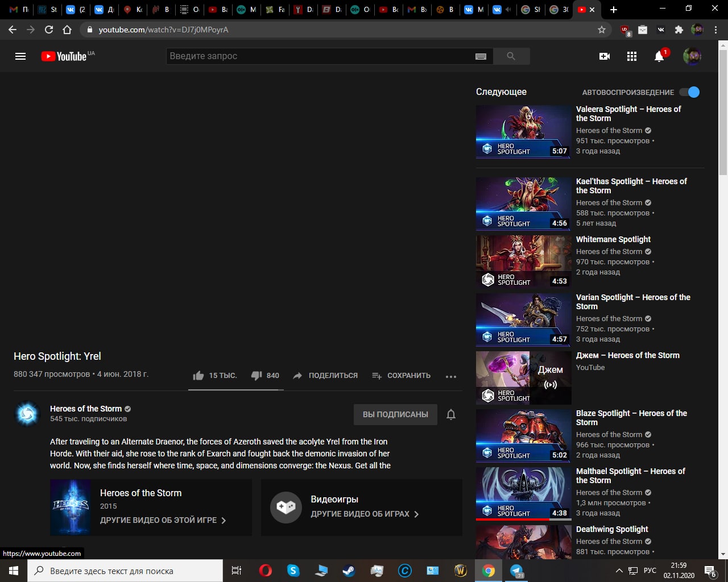
Task: Switch to the second browser tab labeled St
Action: pos(48,10)
